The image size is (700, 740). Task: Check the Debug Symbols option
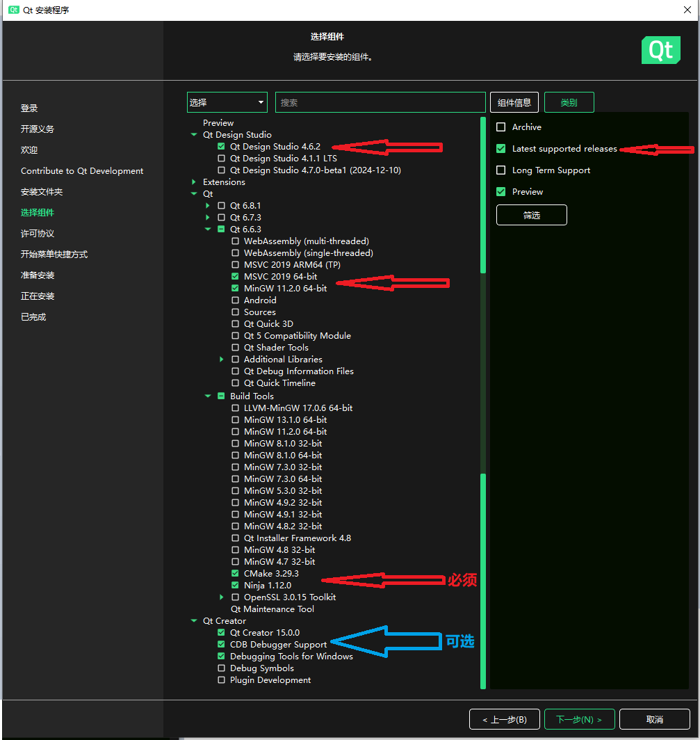click(x=221, y=668)
